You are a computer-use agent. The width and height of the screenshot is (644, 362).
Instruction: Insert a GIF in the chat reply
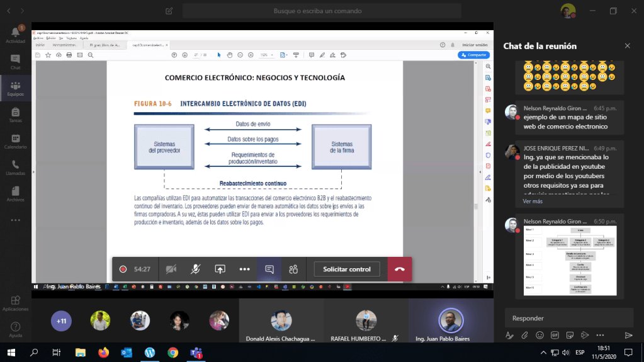click(555, 335)
